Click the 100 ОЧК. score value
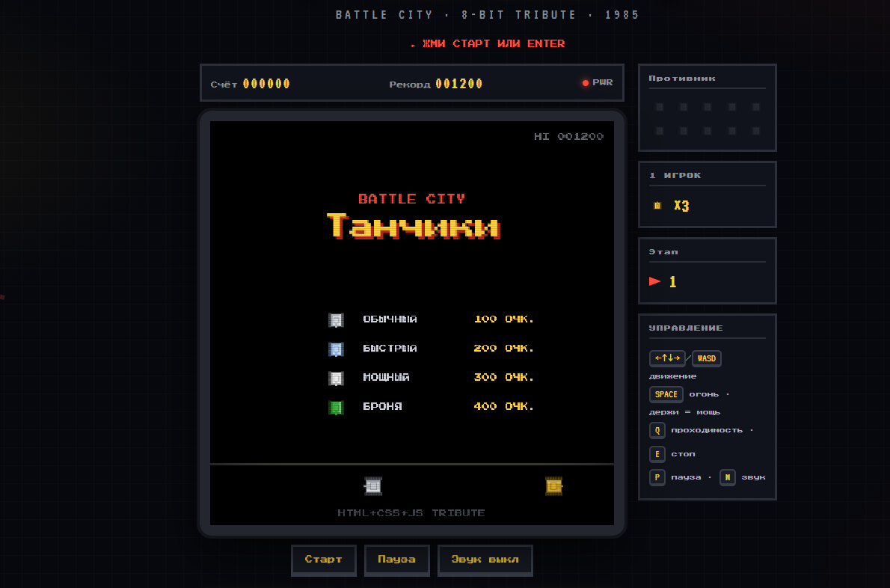Viewport: 890px width, 588px height. [x=504, y=319]
